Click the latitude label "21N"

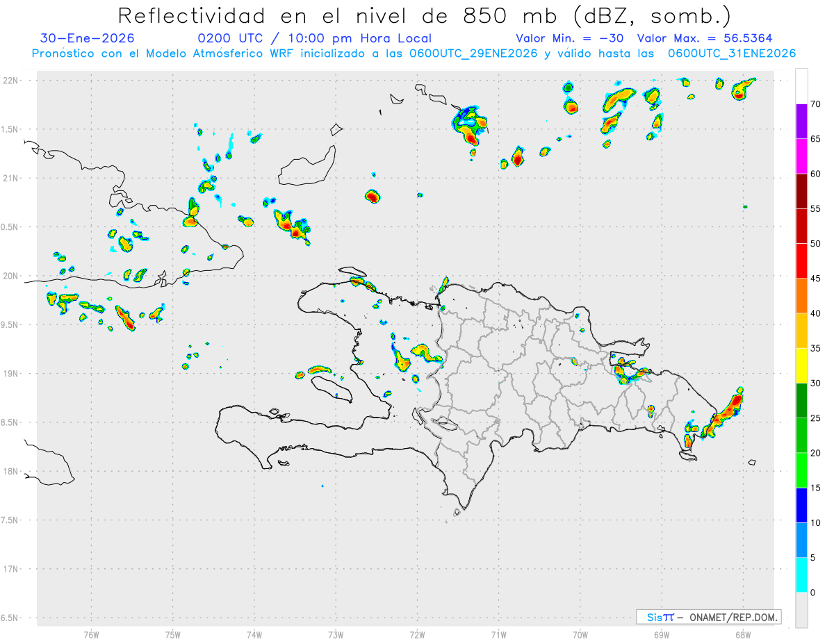pyautogui.click(x=11, y=178)
